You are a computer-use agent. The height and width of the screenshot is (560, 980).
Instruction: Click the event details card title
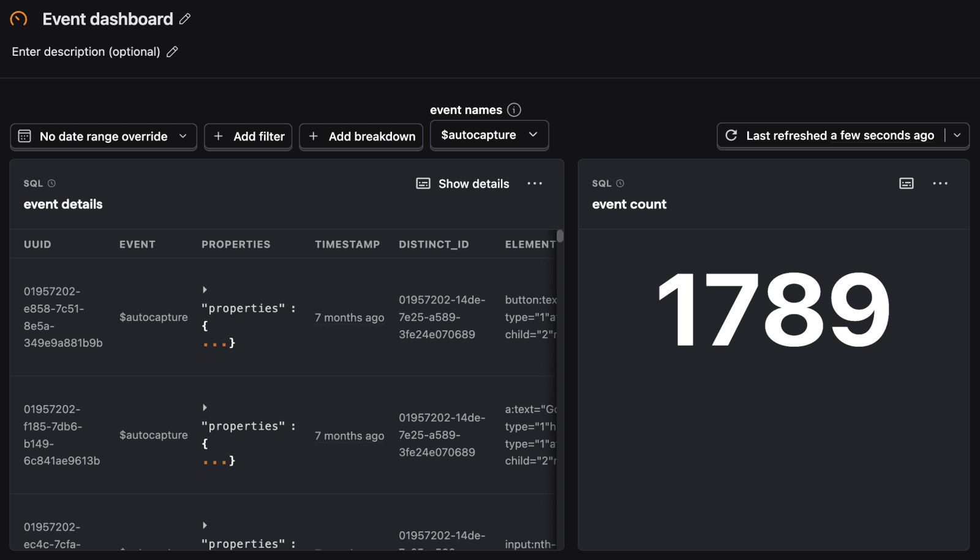(63, 204)
